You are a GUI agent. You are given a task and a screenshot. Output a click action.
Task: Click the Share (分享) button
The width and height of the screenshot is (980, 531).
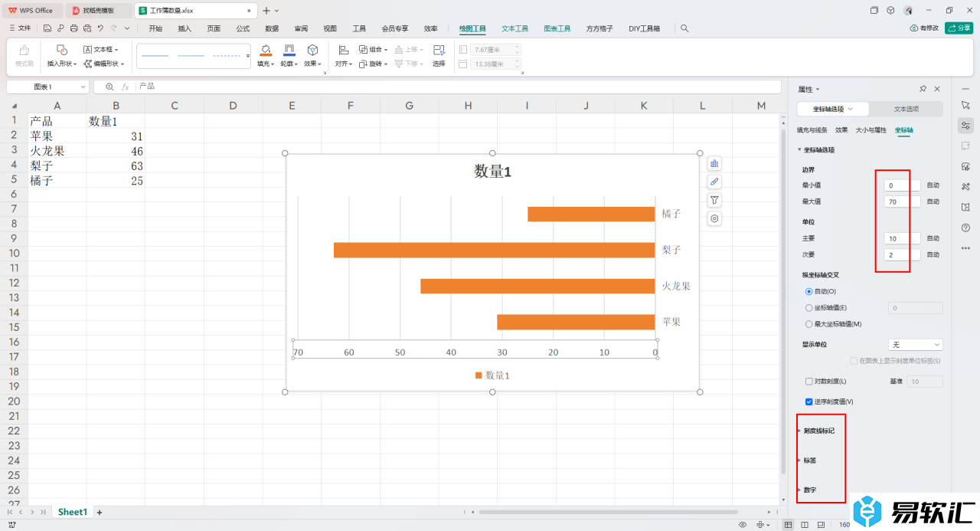coord(959,28)
